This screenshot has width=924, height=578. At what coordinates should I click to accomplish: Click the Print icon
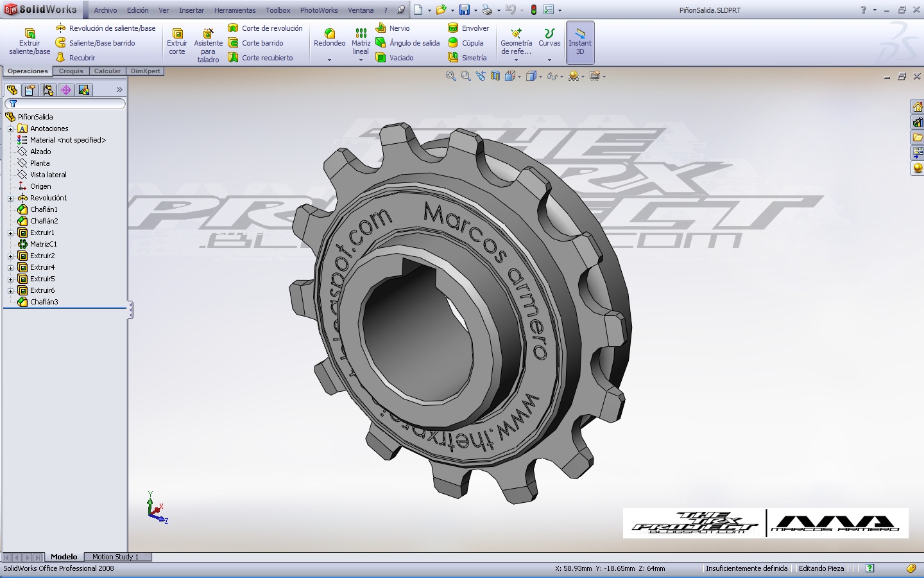click(x=488, y=10)
